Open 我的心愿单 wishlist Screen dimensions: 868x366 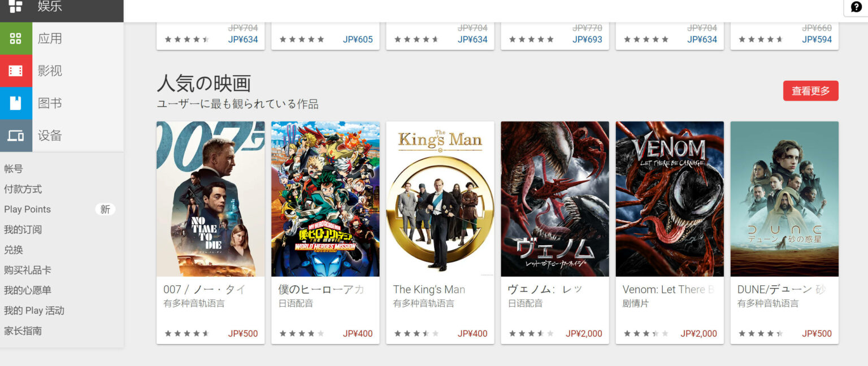[x=28, y=290]
